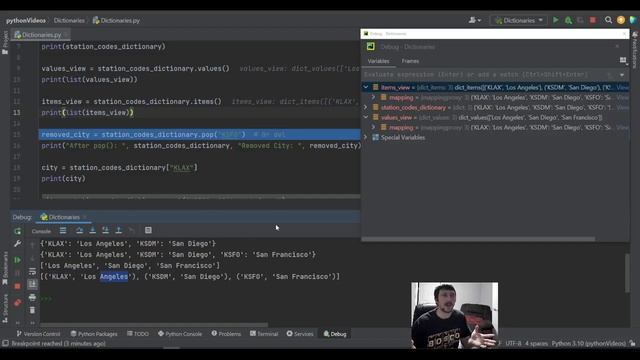Click the green Run button in top toolbar

pos(556,20)
